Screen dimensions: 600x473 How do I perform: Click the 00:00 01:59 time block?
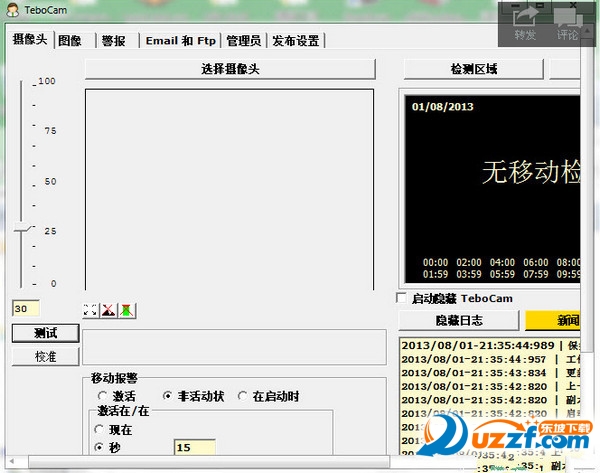coord(435,268)
